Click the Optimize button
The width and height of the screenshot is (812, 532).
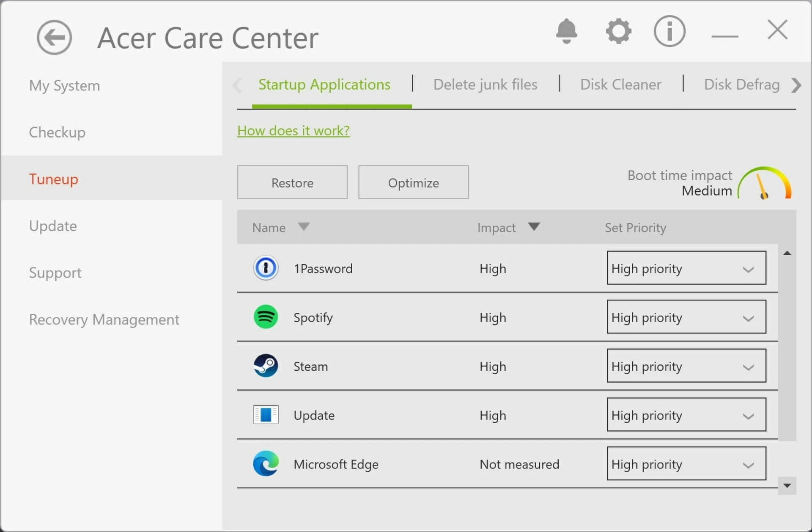[x=414, y=182]
